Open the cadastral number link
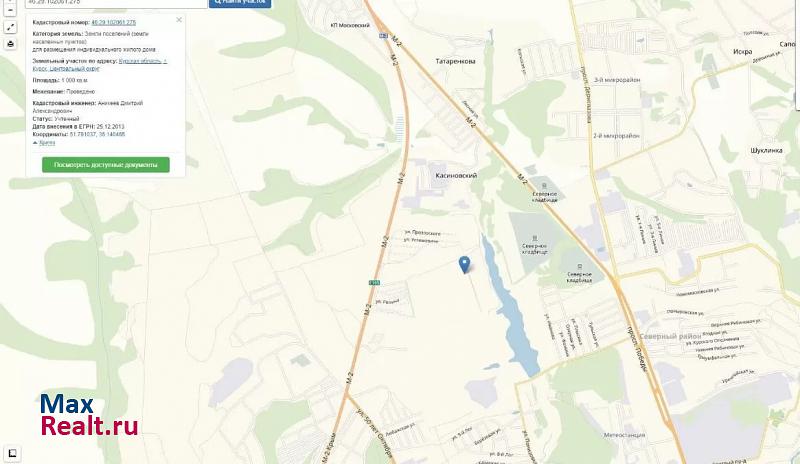The width and height of the screenshot is (800, 464). point(113,22)
